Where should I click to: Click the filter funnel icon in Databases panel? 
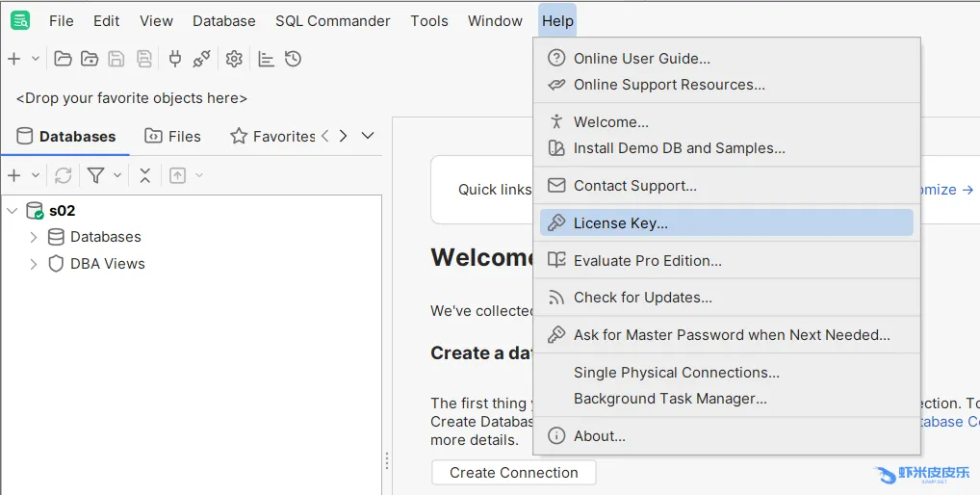pos(95,175)
